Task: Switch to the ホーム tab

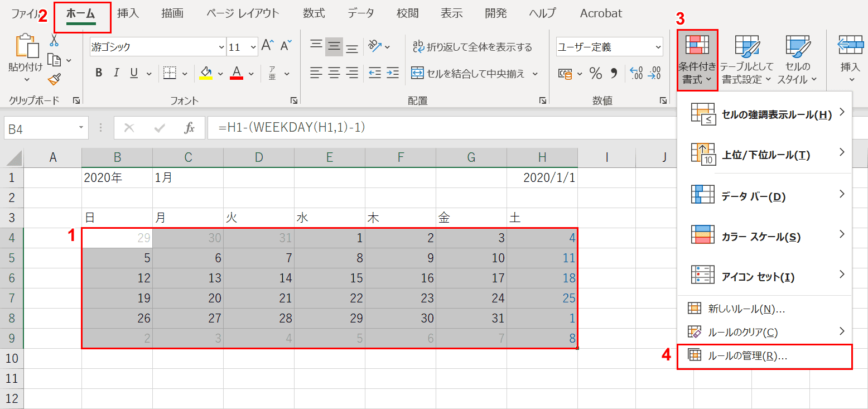Action: click(x=81, y=14)
